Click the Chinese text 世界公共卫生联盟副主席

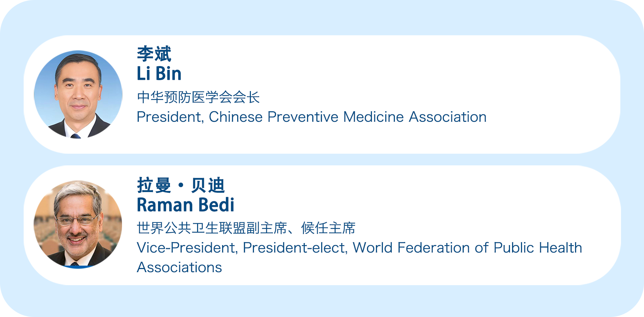click(212, 228)
